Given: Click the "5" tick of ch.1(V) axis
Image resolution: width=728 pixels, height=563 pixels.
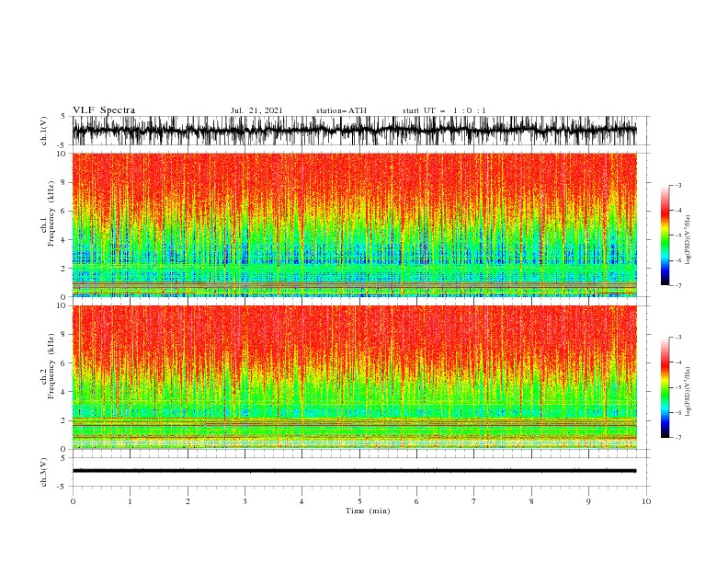Looking at the screenshot, I should pos(63,117).
